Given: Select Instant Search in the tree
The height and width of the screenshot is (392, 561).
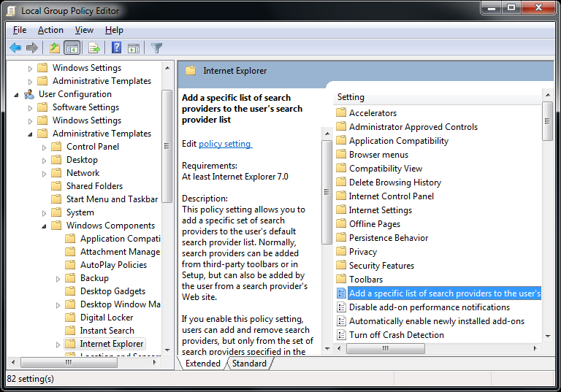Looking at the screenshot, I should pos(107,331).
